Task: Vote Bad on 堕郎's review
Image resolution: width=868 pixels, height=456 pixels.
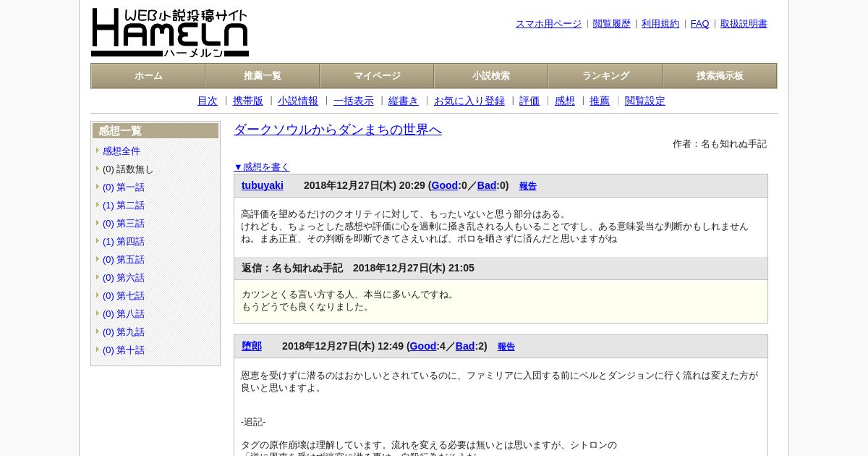Action: pyautogui.click(x=465, y=347)
